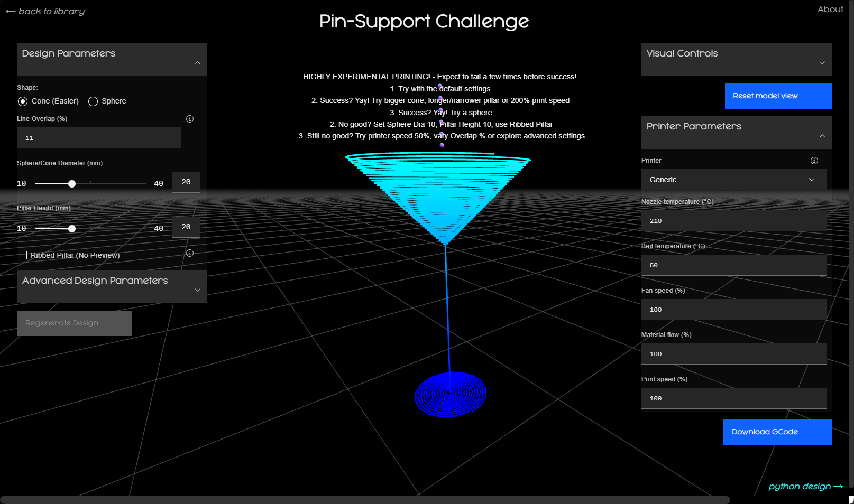
Task: Collapse the Printer Parameters panel
Action: [822, 136]
